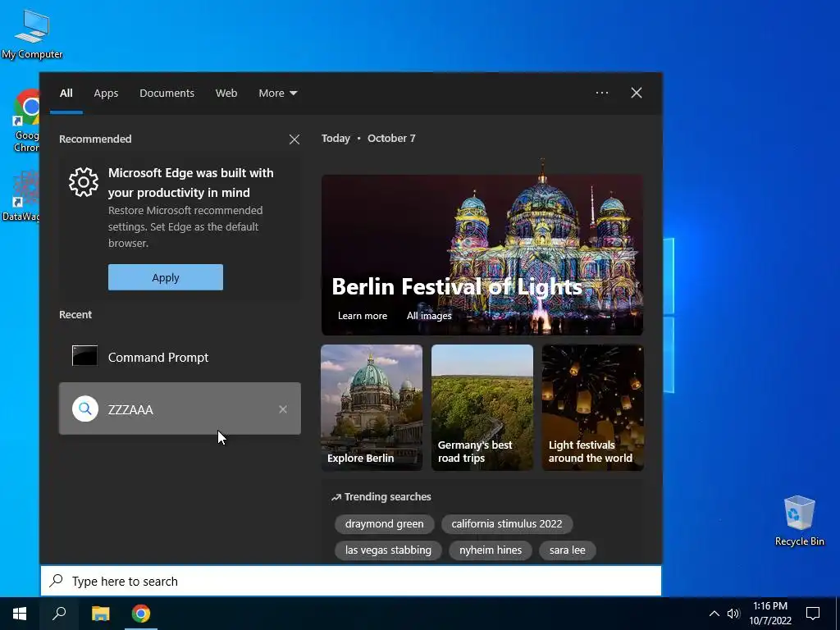Open Light festivals around the world card

tap(592, 408)
